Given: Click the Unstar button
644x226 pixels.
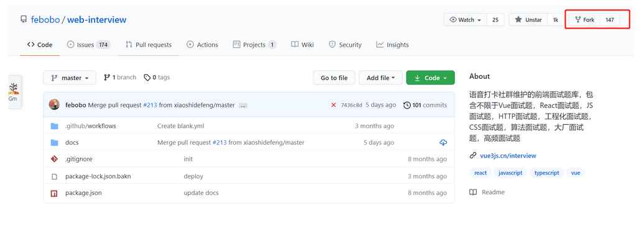Looking at the screenshot, I should coord(528,20).
